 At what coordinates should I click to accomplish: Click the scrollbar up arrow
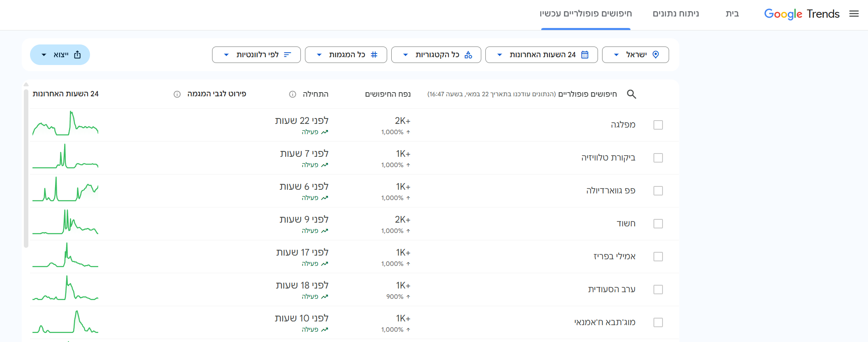(x=26, y=84)
